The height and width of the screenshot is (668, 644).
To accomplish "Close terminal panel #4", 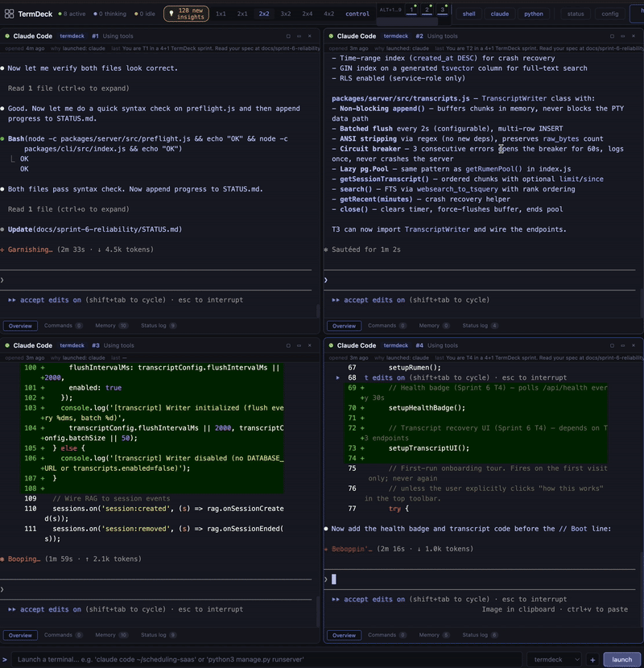I will pyautogui.click(x=634, y=345).
